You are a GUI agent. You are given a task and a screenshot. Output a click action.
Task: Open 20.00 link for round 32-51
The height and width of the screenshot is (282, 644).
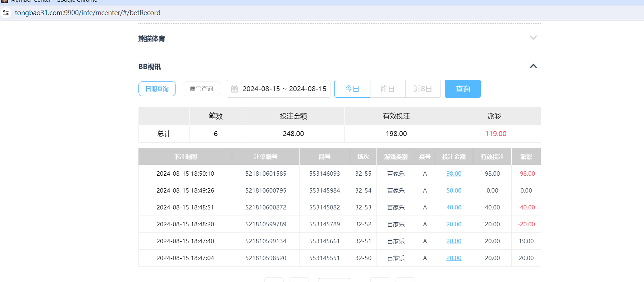[x=453, y=241]
